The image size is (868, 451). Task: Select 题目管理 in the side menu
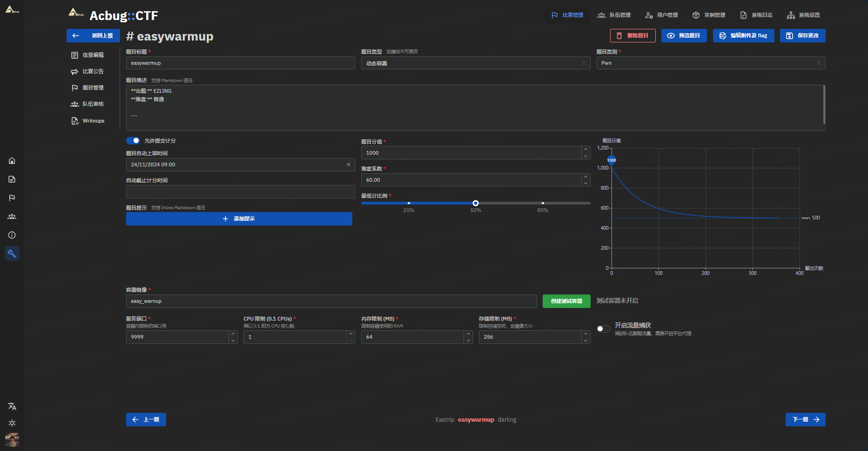point(93,88)
